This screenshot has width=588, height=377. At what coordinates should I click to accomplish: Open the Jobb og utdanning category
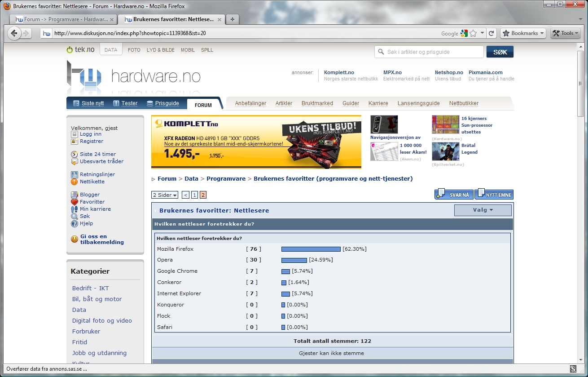click(x=99, y=353)
